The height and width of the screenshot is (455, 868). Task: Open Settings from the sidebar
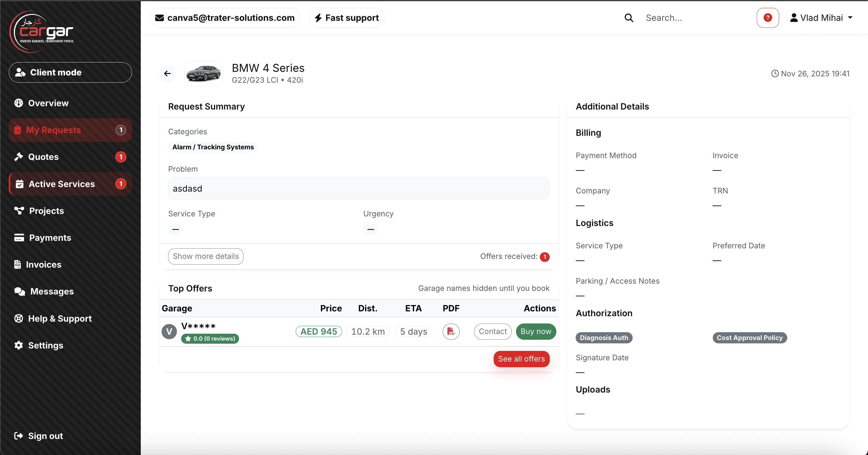46,345
